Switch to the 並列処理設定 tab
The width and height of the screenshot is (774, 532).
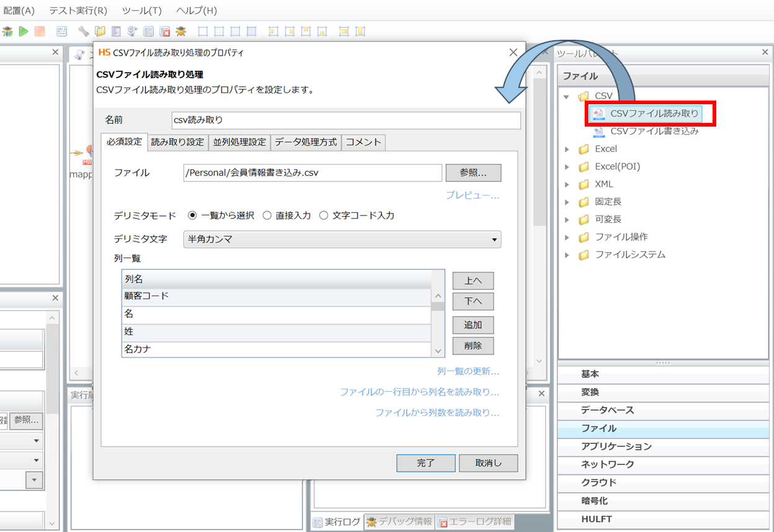239,142
